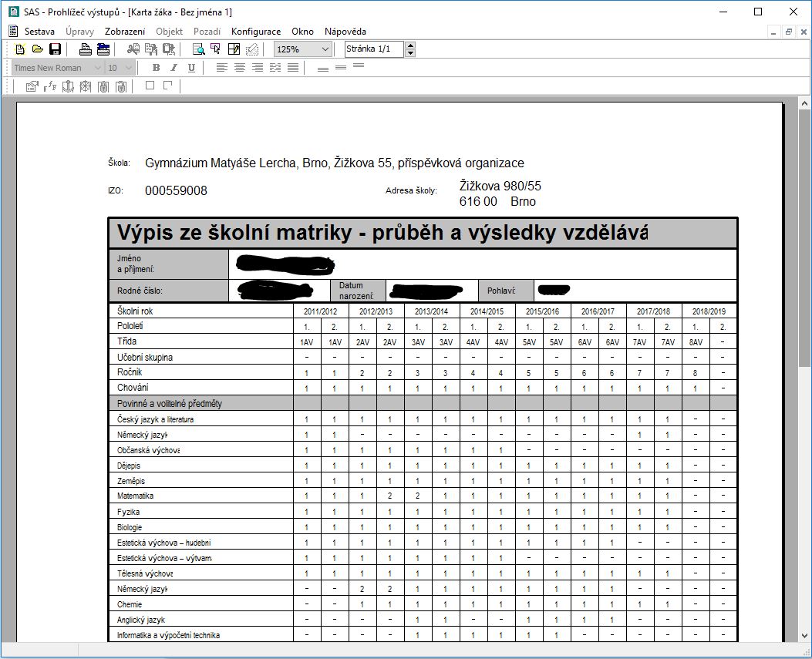Click the Underline formatting icon

pos(191,68)
